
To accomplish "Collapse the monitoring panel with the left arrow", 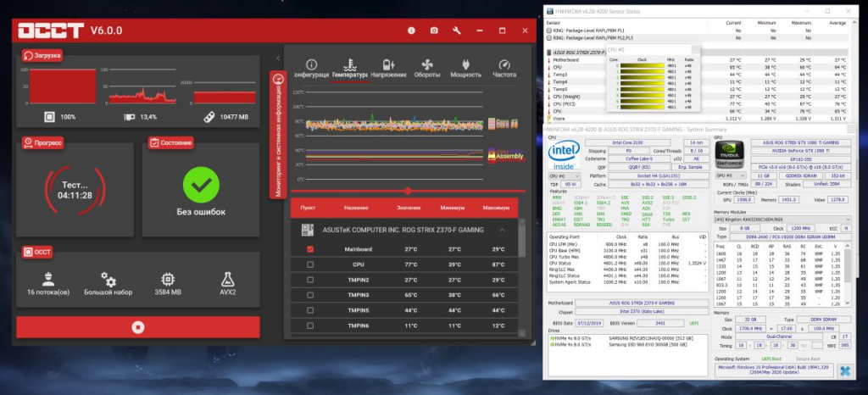I will tap(276, 58).
